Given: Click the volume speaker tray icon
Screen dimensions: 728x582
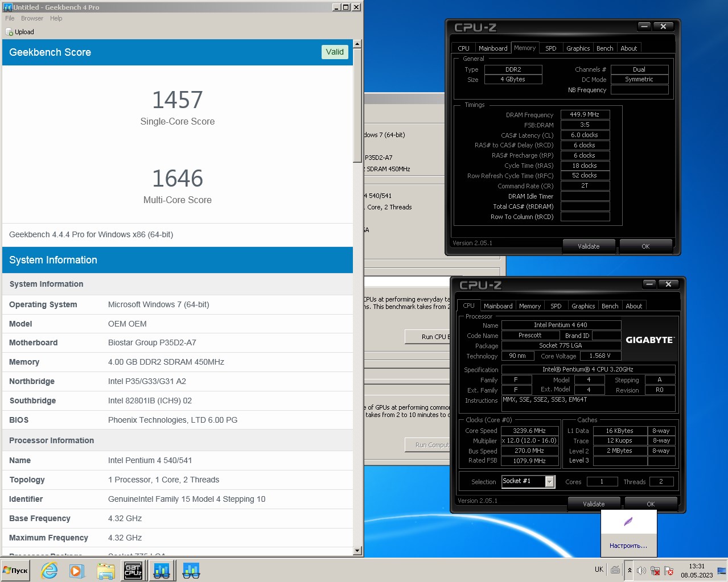Looking at the screenshot, I should pos(641,570).
